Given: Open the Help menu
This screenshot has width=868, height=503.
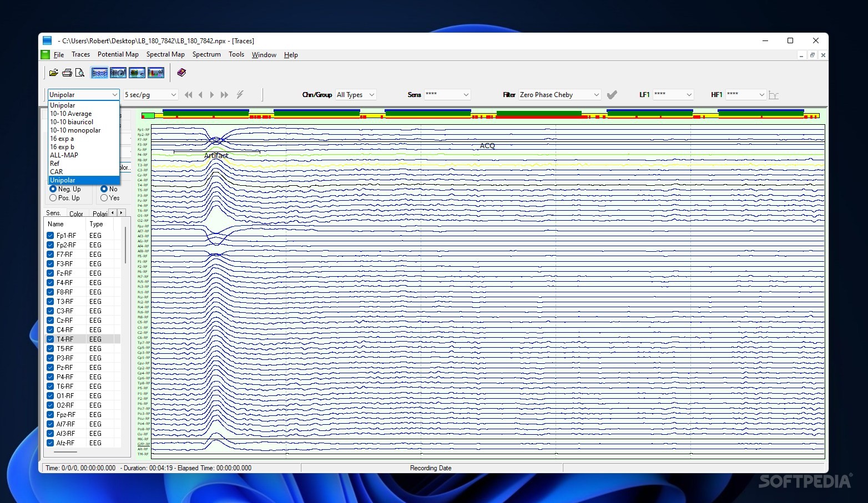Looking at the screenshot, I should pyautogui.click(x=291, y=55).
